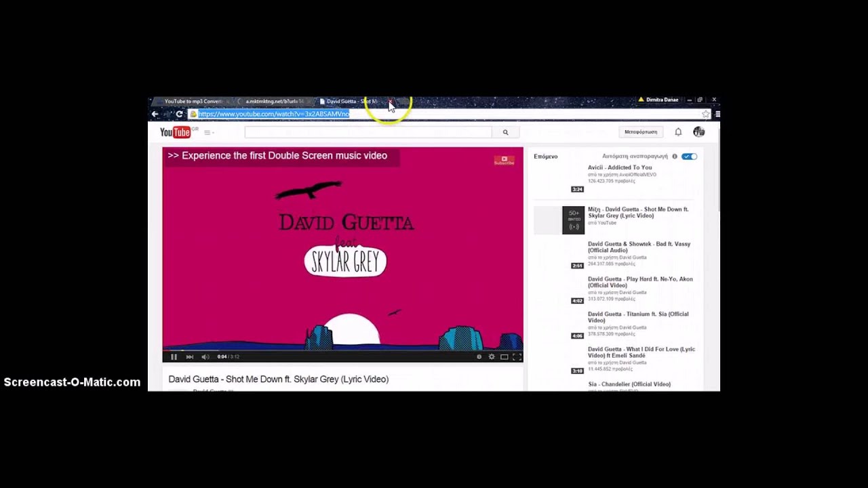Close the David Guetta browser tab
Screen dimensions: 868x488
point(391,101)
